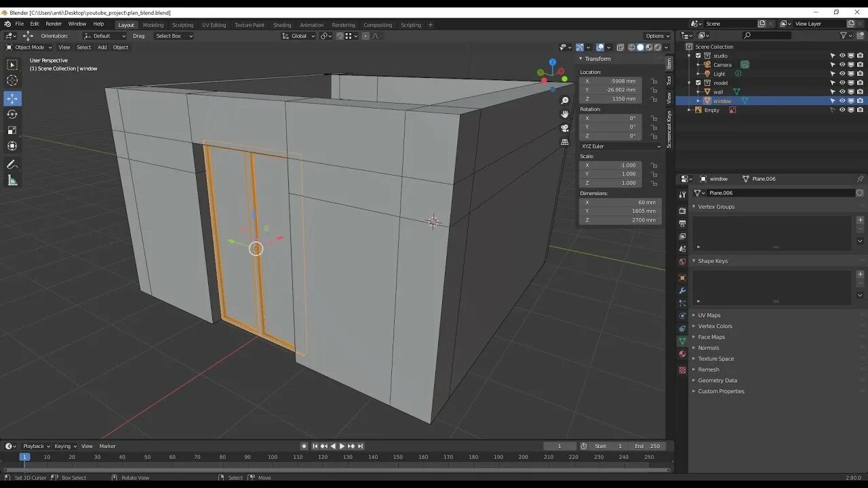Click the frame 1 playhead marker

[x=24, y=457]
